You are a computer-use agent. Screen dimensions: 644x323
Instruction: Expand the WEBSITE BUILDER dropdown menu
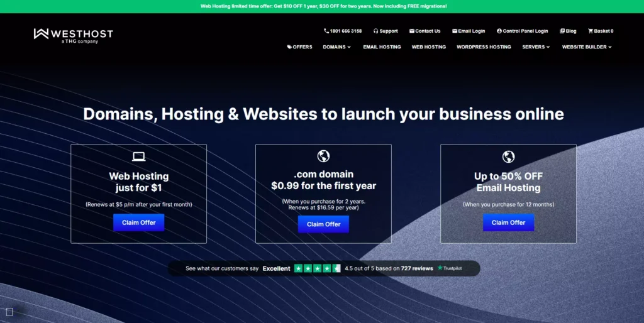587,47
